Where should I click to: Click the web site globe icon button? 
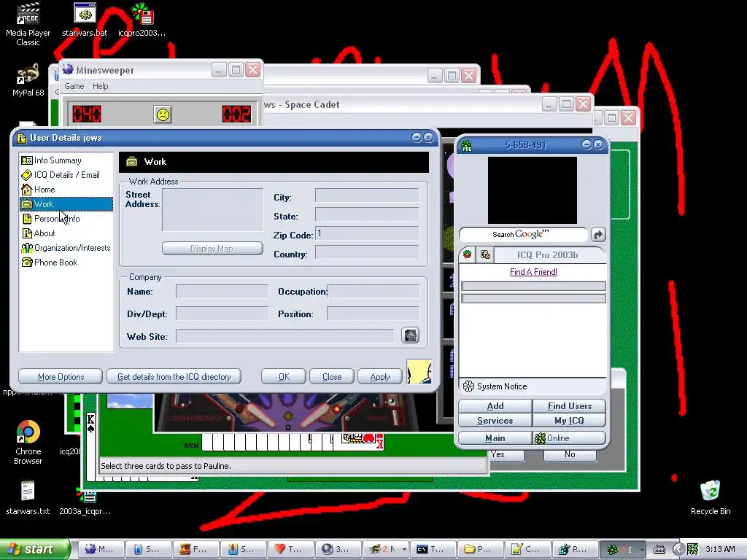pos(410,335)
